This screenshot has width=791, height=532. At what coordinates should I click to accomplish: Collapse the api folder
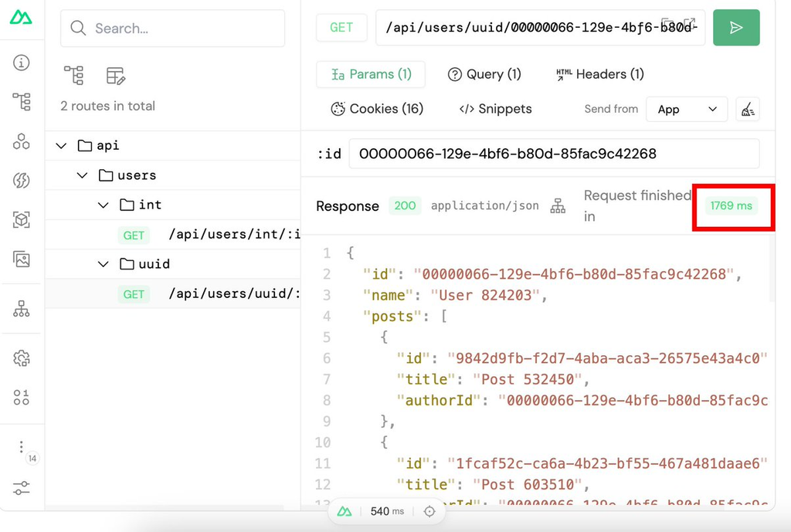[61, 146]
